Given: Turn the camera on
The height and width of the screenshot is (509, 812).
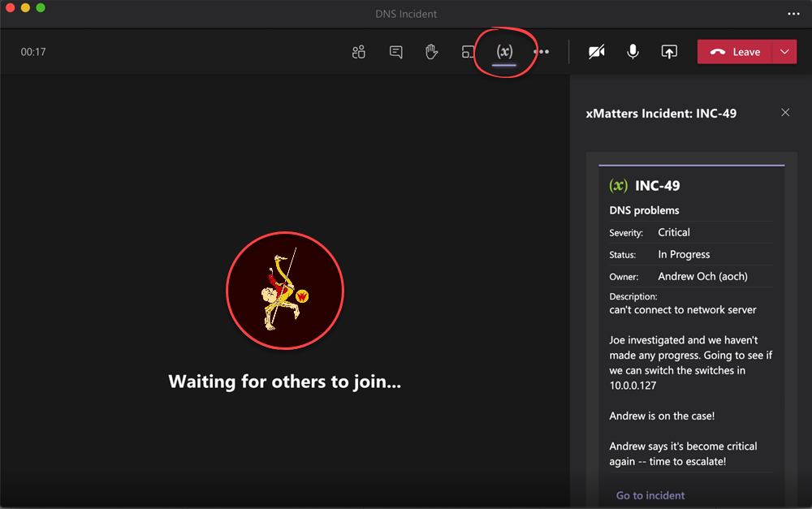Looking at the screenshot, I should pyautogui.click(x=597, y=52).
